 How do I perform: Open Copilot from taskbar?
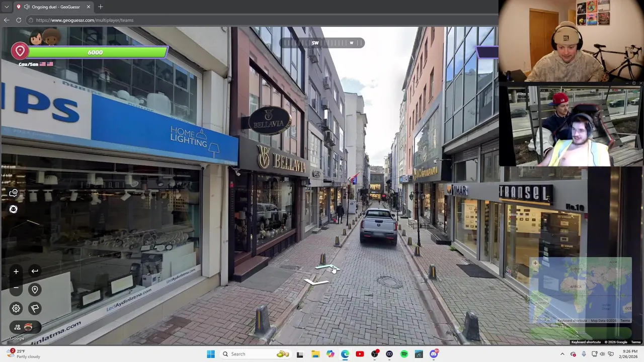330,354
